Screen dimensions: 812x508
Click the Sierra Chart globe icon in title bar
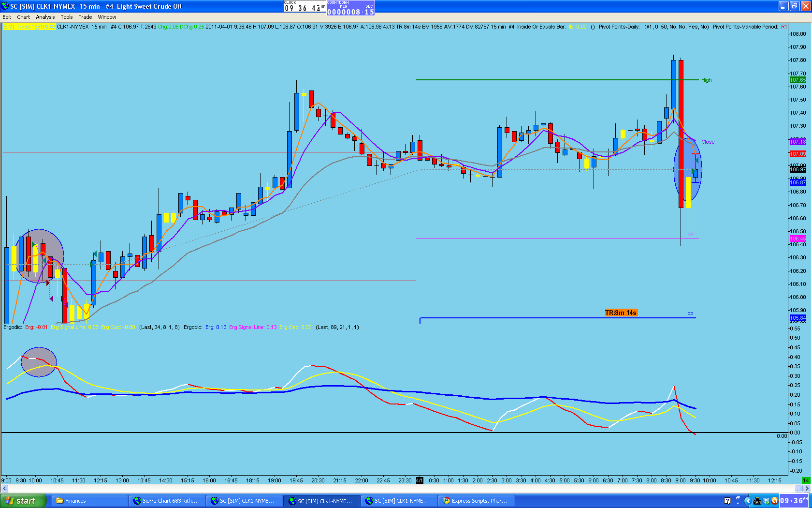click(5, 6)
